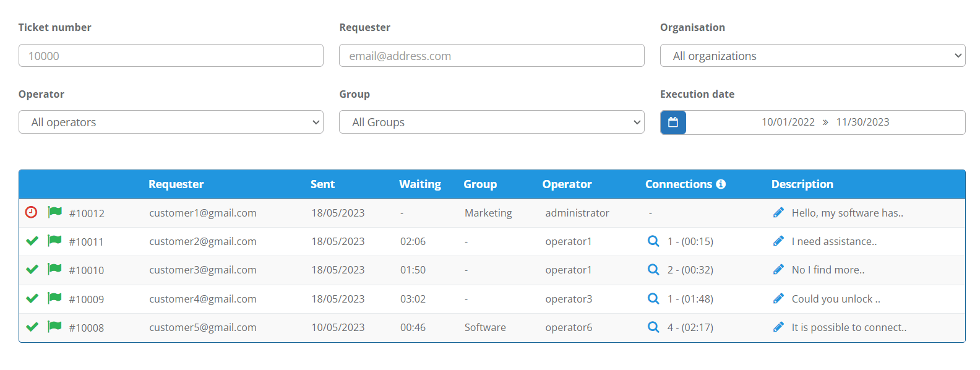Click ticket number #10012
The image size is (980, 370).
pyautogui.click(x=87, y=213)
